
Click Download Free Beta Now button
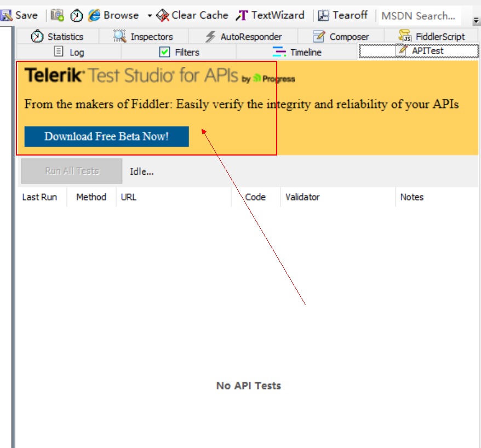pyautogui.click(x=106, y=136)
